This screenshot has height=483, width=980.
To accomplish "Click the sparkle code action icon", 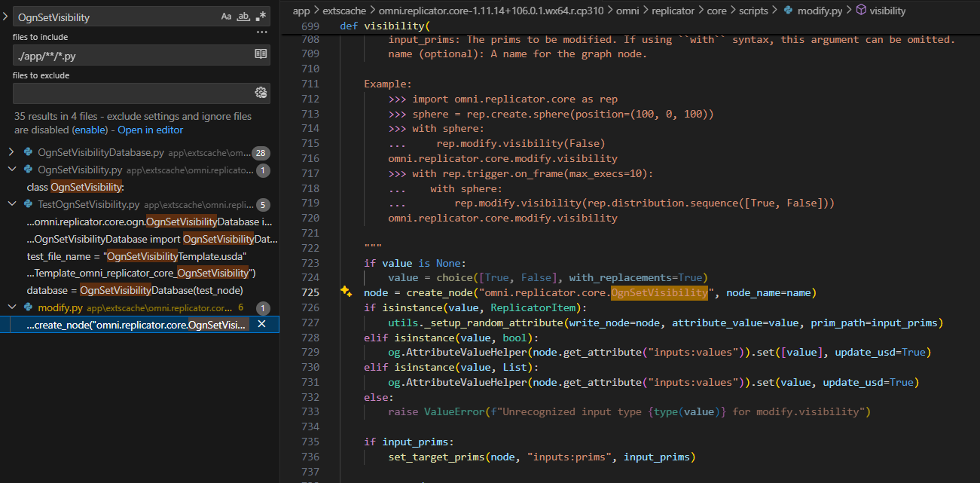I will (346, 292).
